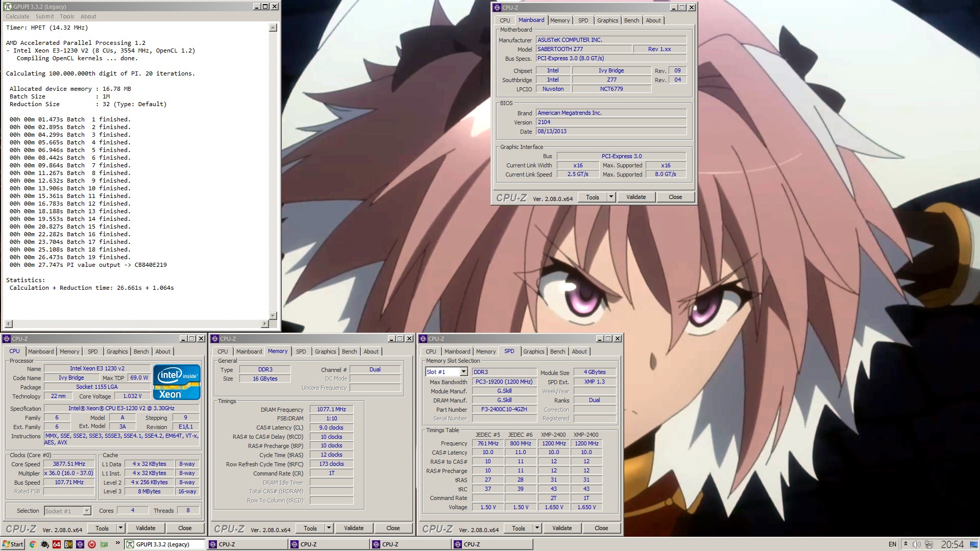Screen dimensions: 980x551
Task: Open the Start menu
Action: point(13,544)
